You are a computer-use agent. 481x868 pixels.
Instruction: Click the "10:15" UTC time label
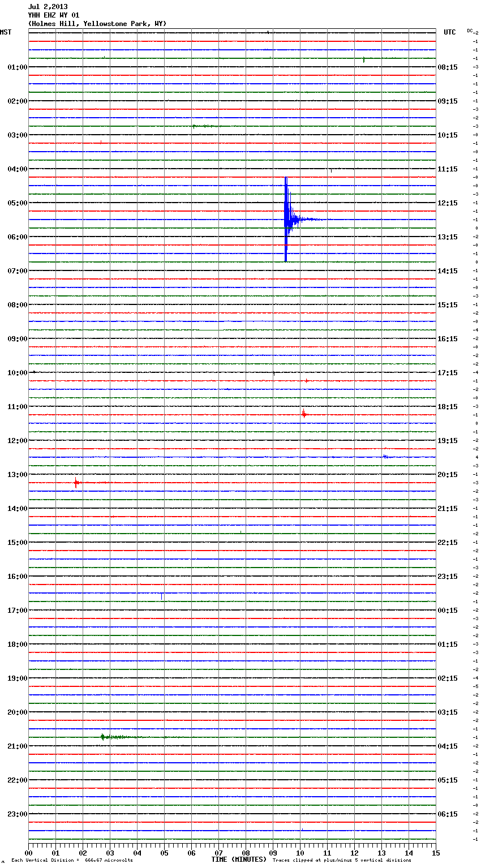click(448, 135)
